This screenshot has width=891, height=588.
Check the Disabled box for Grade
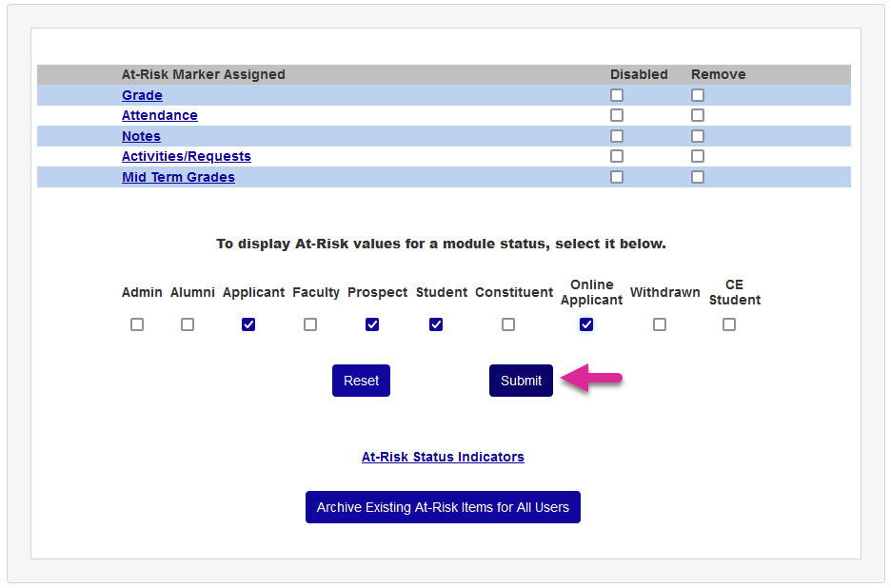[x=617, y=95]
